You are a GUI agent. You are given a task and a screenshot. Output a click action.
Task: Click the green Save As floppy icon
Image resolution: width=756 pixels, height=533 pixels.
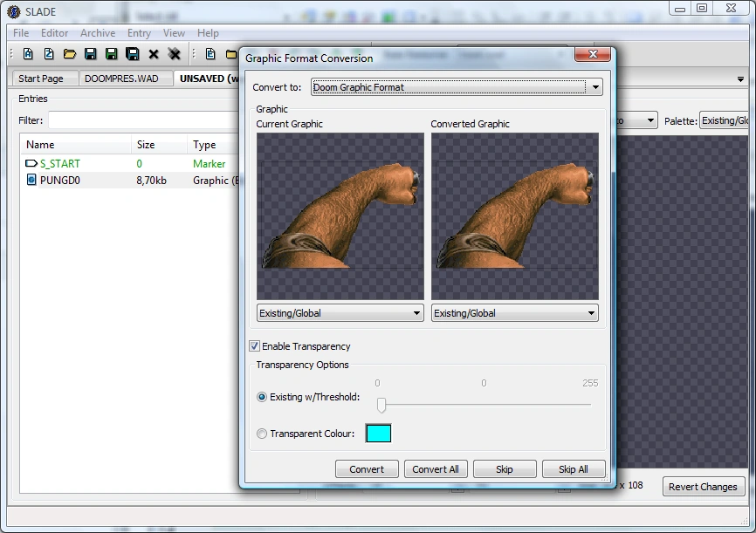coord(112,54)
